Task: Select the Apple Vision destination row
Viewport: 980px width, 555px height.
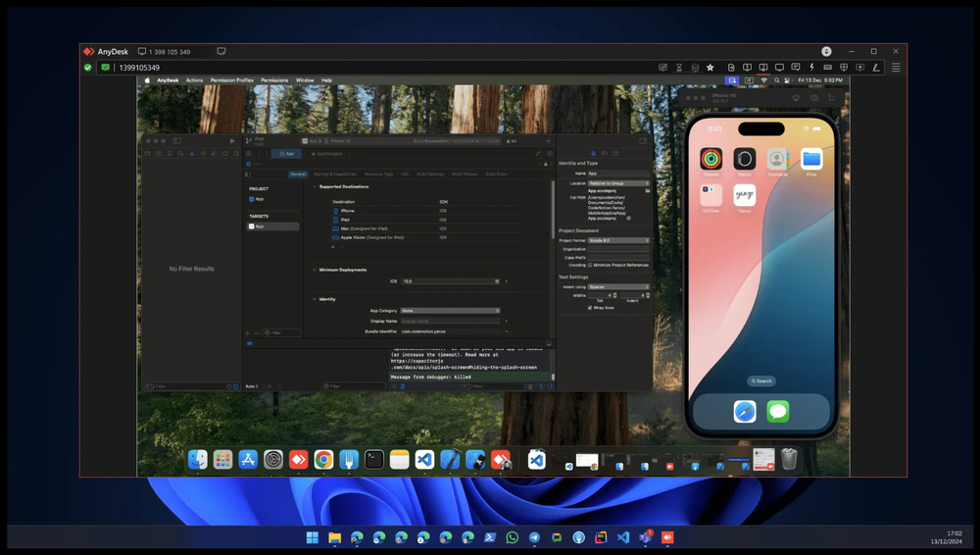Action: point(427,237)
